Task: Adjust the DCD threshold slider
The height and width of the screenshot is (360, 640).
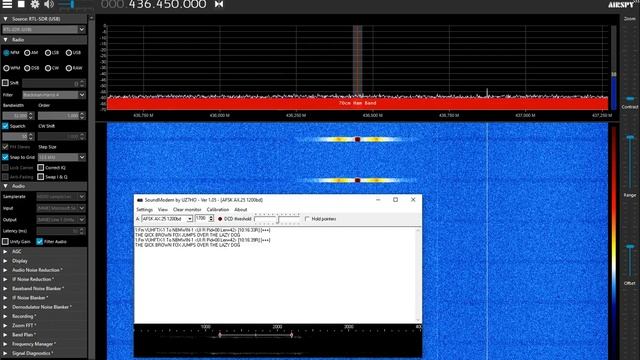Action: point(277,219)
